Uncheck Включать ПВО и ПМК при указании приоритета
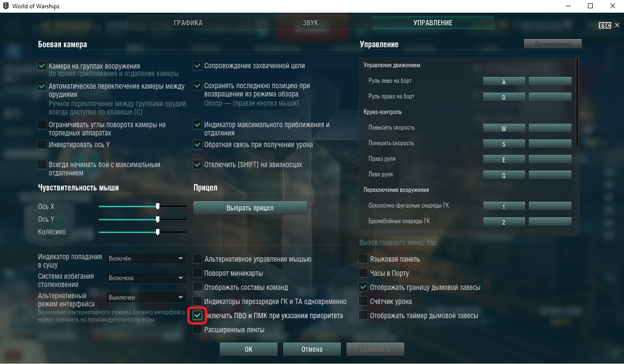 (197, 316)
